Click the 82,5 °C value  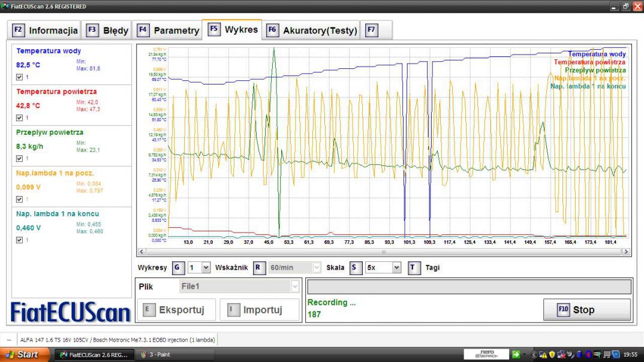(28, 65)
